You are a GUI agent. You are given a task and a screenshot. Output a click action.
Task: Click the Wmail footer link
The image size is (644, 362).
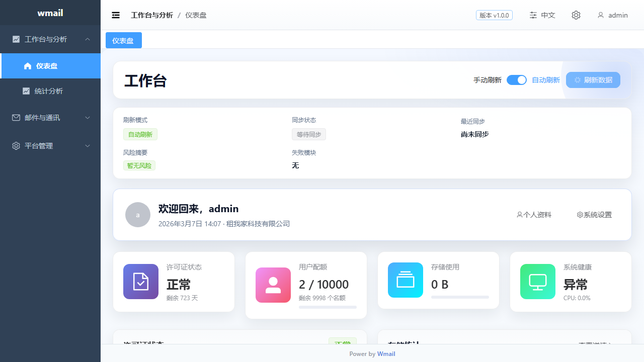click(x=386, y=354)
